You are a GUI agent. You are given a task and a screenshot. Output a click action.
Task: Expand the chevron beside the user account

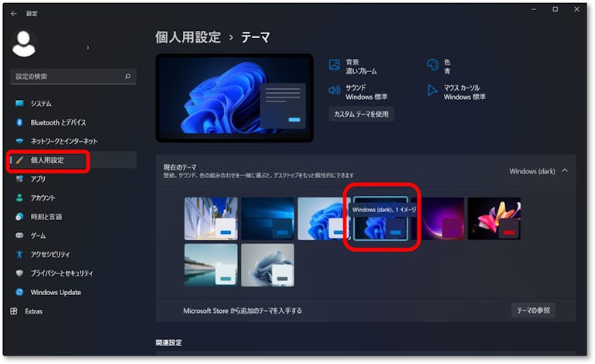click(x=88, y=47)
